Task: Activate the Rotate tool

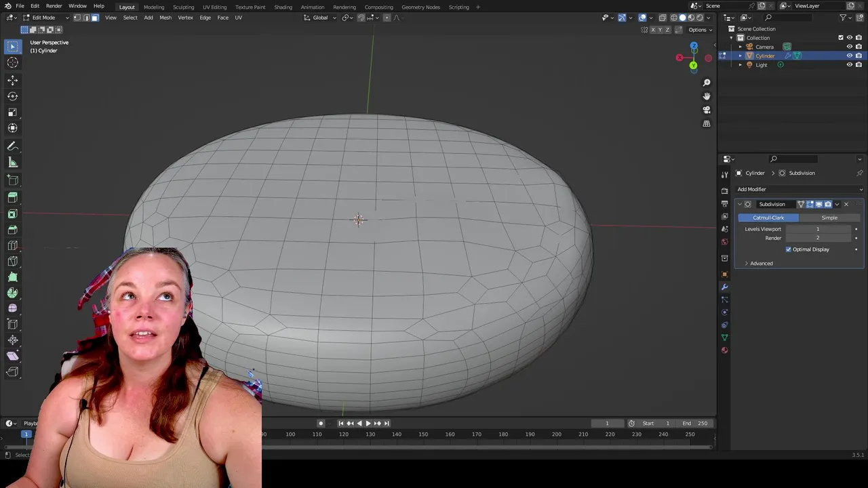Action: point(12,96)
